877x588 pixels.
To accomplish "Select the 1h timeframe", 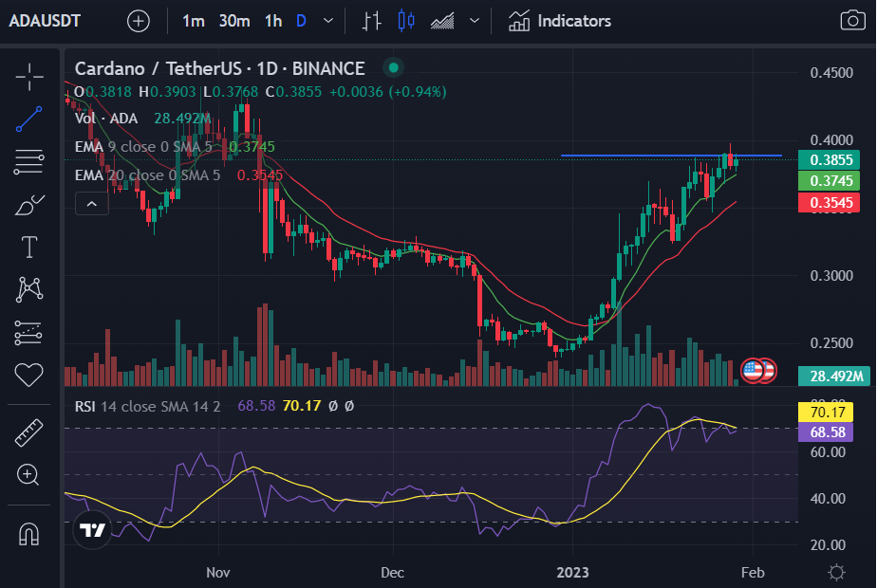I will pos(273,21).
